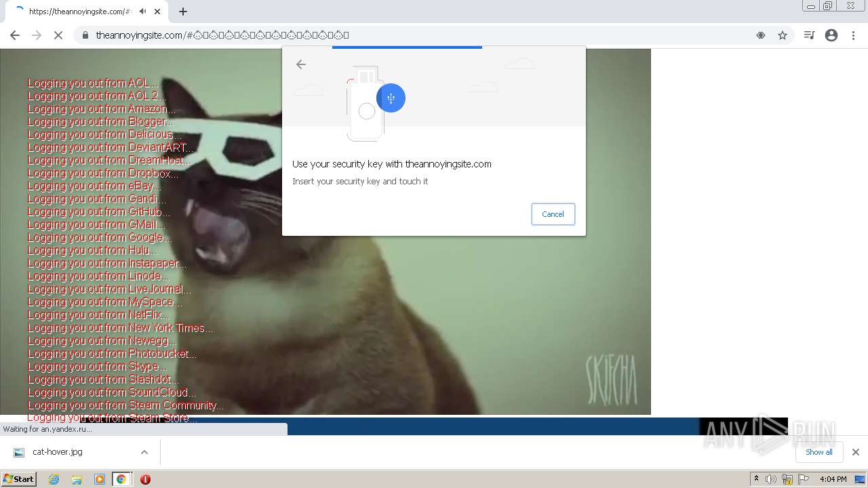Mute the tab audio speaker icon
The height and width of the screenshot is (488, 868).
point(143,12)
